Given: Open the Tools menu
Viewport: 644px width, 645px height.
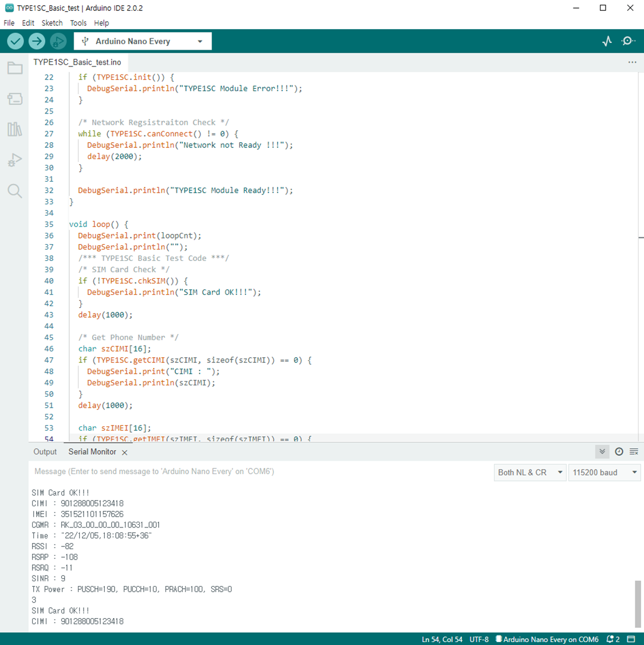Looking at the screenshot, I should coord(78,23).
